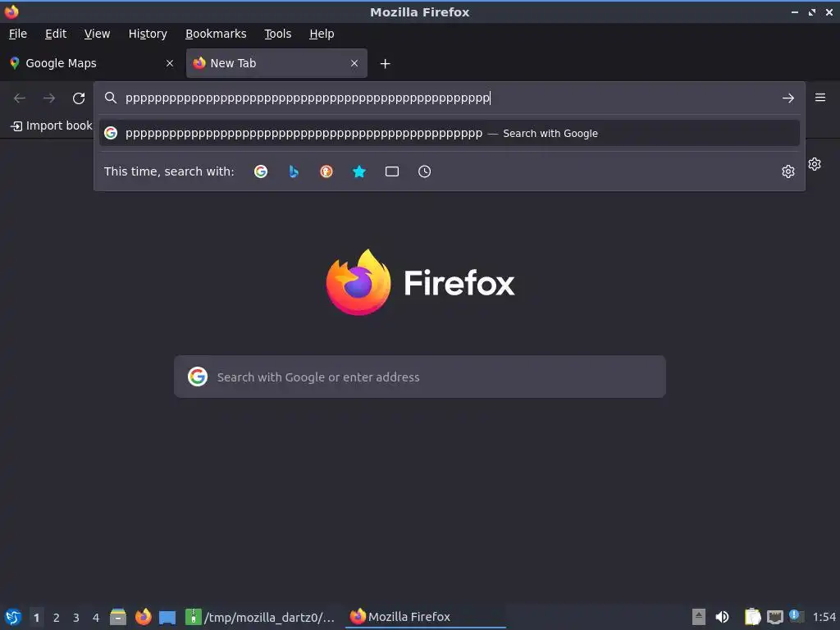Click the blue show desktop taskbar icon
This screenshot has width=840, height=630.
click(167, 617)
